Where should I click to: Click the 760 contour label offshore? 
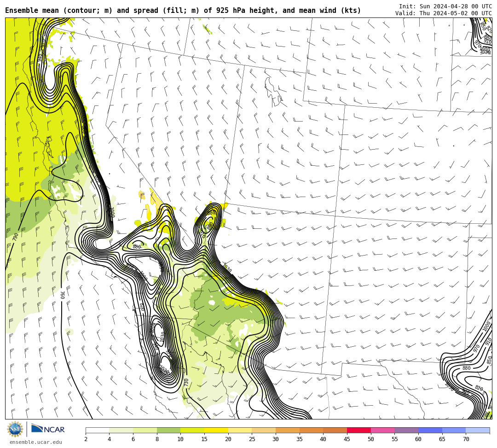coord(62,295)
